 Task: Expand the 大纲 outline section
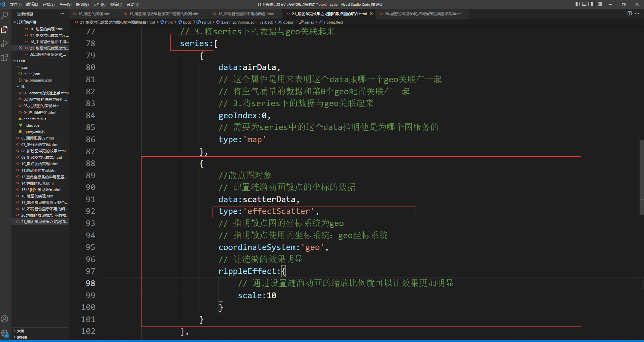click(x=20, y=331)
